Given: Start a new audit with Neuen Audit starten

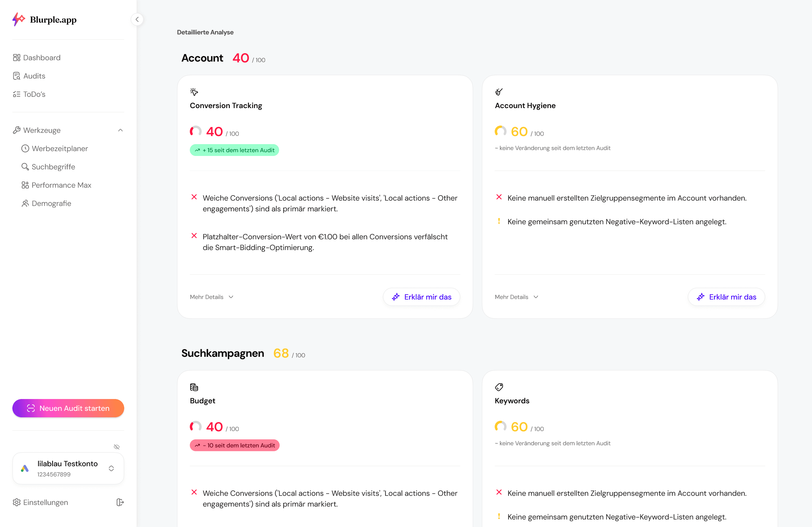Looking at the screenshot, I should (x=68, y=408).
